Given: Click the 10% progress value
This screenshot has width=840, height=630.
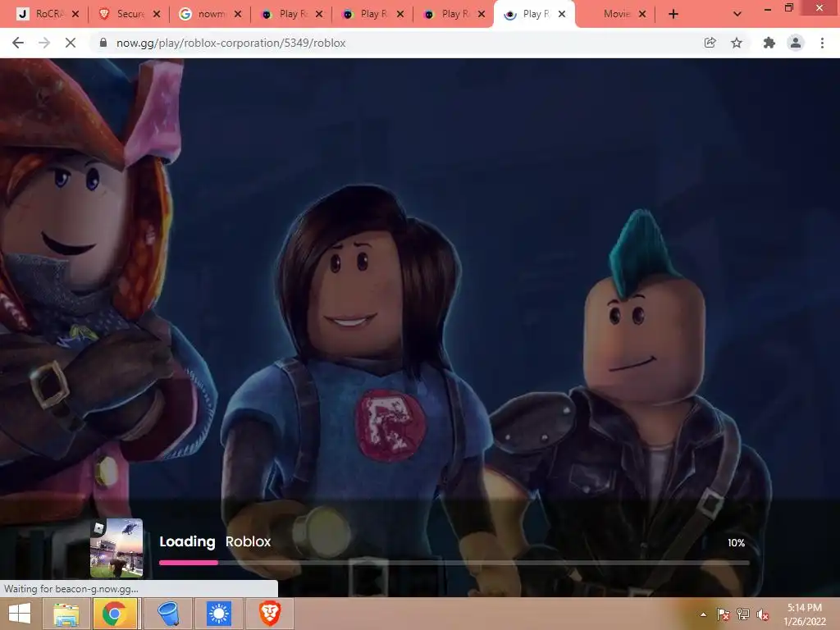Looking at the screenshot, I should pyautogui.click(x=736, y=543).
